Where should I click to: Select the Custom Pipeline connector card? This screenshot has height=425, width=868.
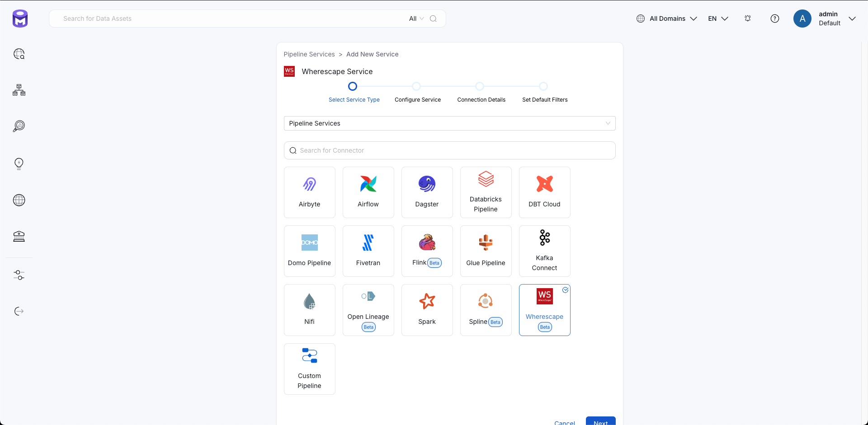(x=309, y=369)
